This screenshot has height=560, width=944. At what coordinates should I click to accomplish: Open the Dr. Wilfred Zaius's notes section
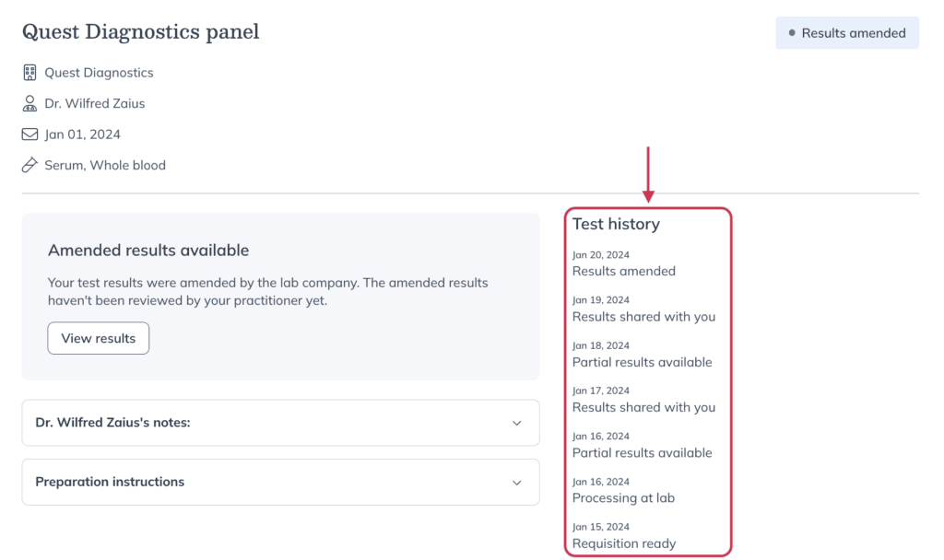pos(280,423)
